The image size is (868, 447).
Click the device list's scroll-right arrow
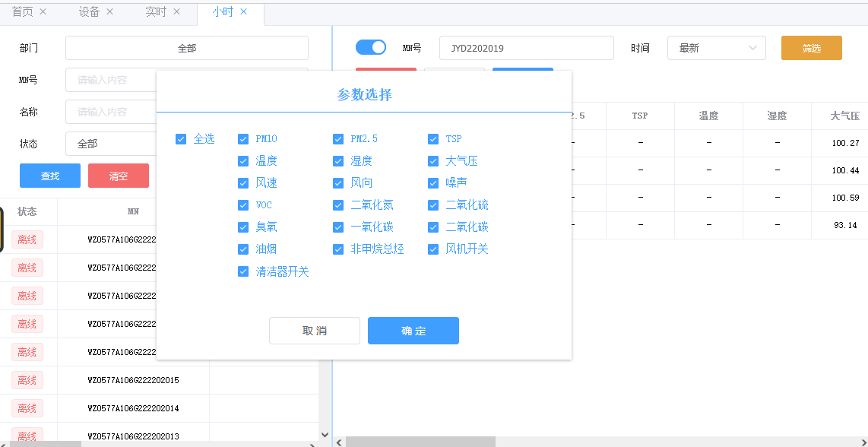point(313,443)
